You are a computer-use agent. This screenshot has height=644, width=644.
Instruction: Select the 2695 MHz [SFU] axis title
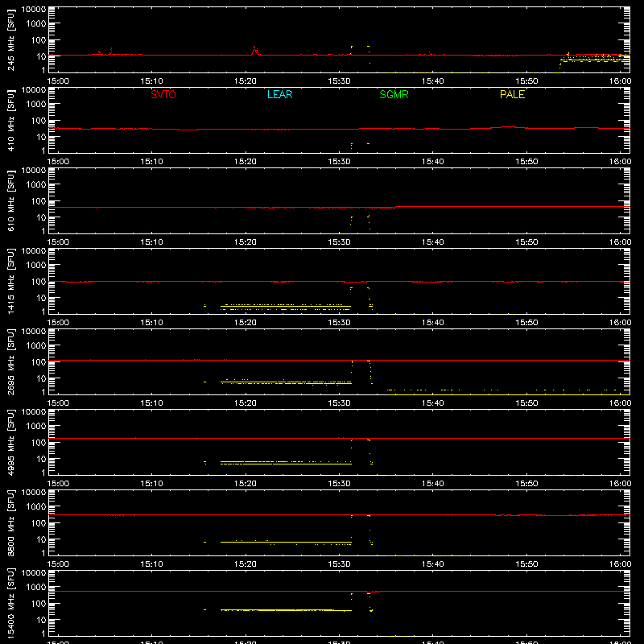tap(11, 361)
